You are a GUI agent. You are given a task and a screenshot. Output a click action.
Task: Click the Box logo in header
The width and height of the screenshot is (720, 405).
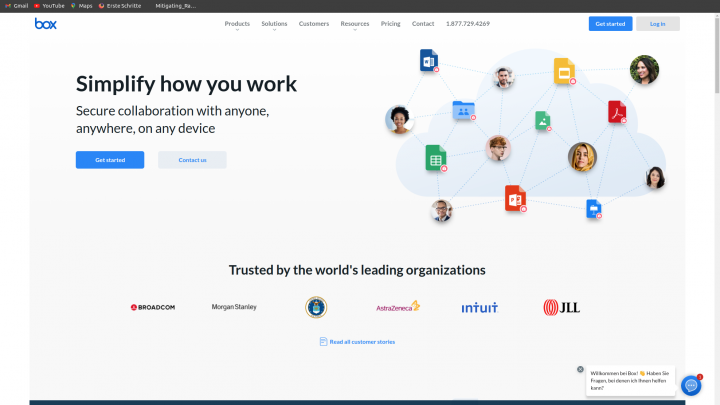click(x=45, y=24)
